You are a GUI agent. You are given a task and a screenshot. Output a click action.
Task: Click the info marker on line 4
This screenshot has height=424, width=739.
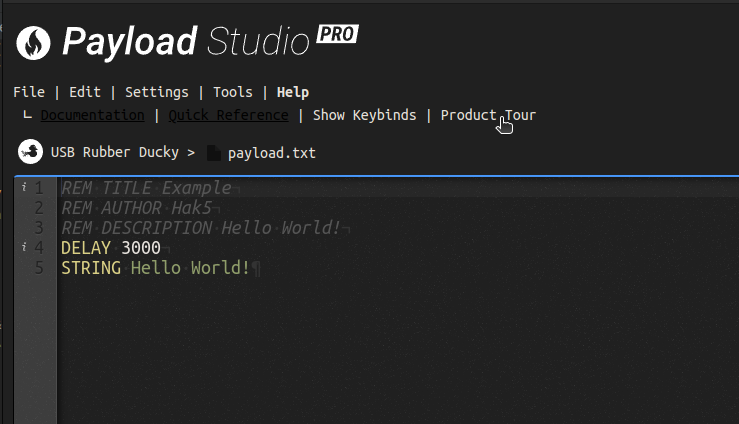click(x=24, y=247)
